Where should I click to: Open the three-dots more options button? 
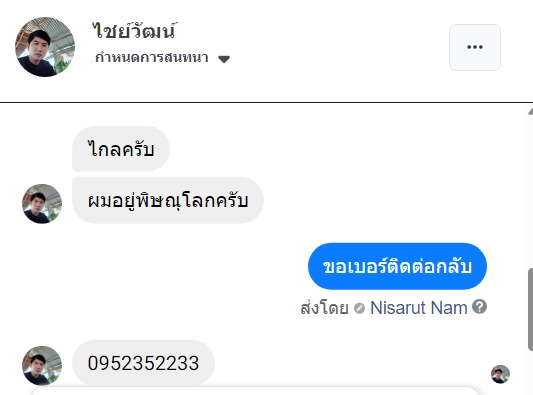475,47
